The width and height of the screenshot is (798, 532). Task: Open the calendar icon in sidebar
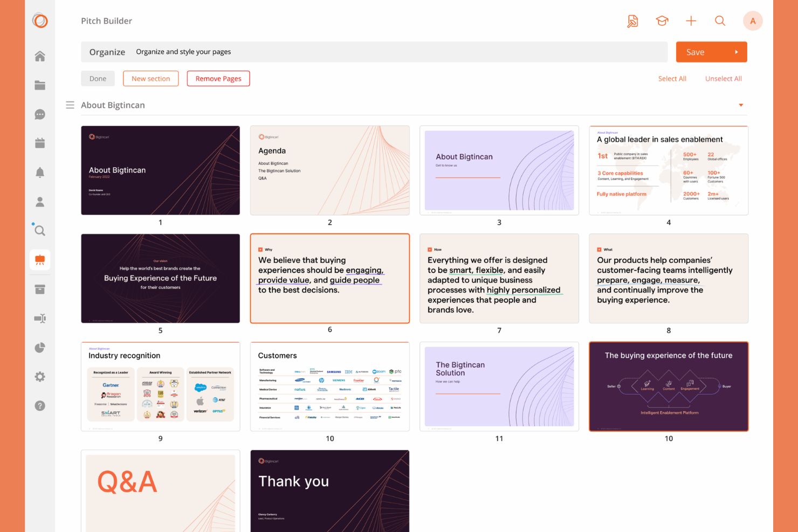(x=40, y=143)
